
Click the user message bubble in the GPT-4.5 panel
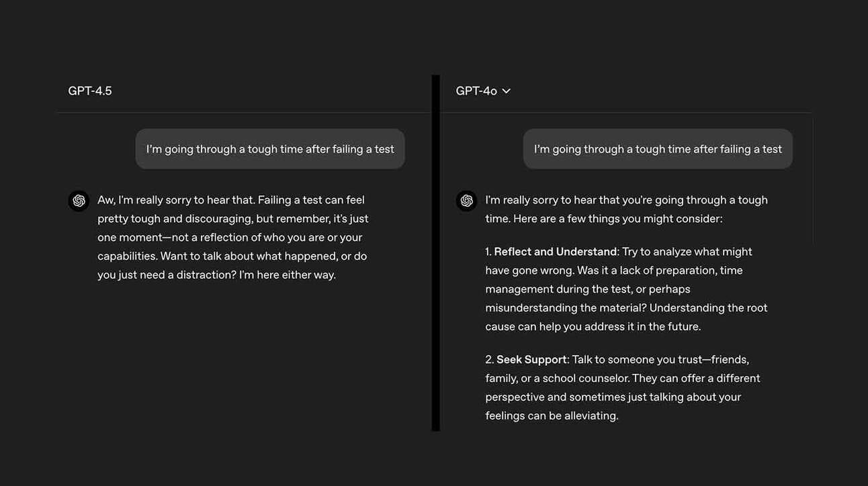pos(270,149)
